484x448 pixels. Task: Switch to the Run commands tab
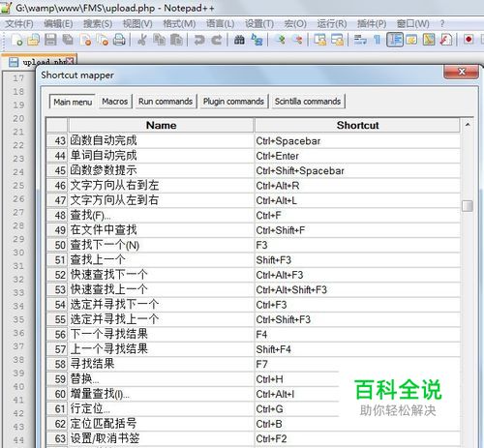coord(166,102)
